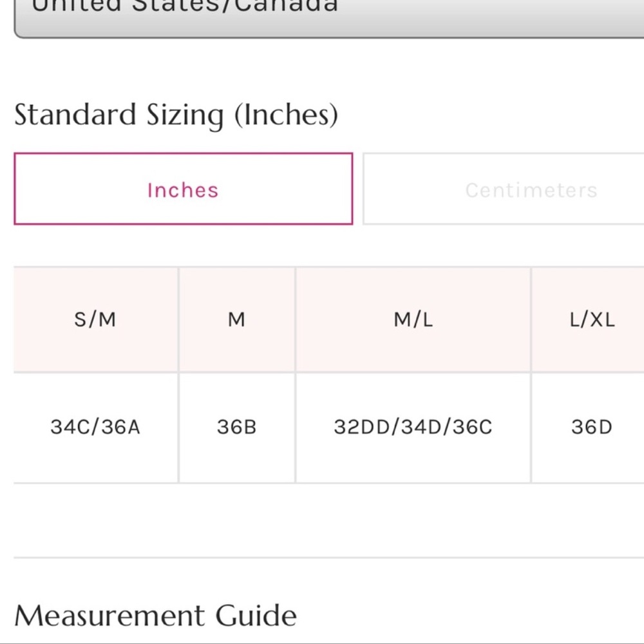644x644 pixels.
Task: Select the 36B table cell
Action: click(x=236, y=428)
